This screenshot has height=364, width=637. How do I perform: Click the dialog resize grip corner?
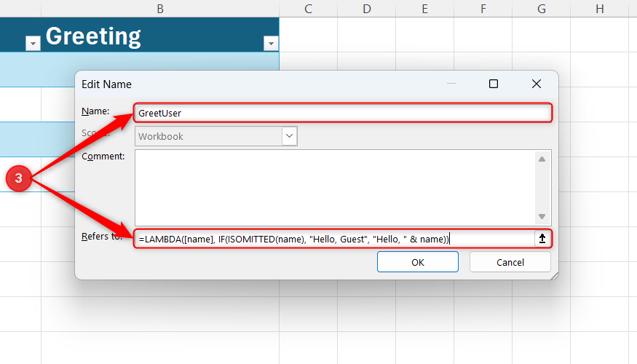pyautogui.click(x=555, y=275)
